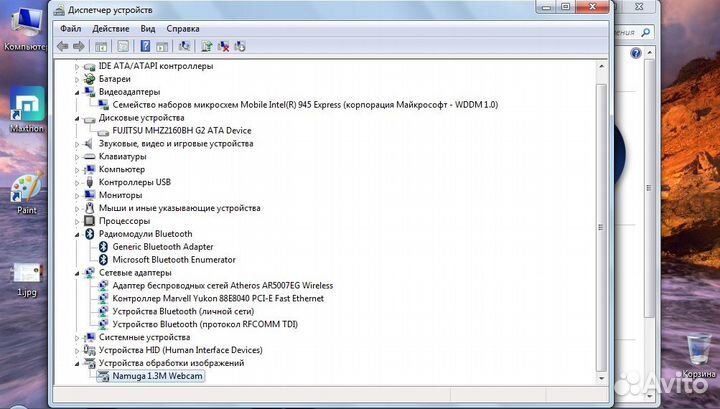Expand the Контроллеры USB category
Viewport: 720px width, 409px height.
pos(77,183)
